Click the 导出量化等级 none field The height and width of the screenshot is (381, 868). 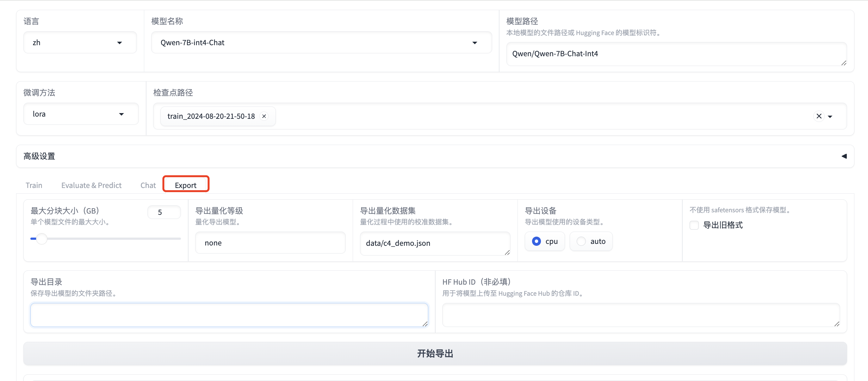[x=270, y=243]
